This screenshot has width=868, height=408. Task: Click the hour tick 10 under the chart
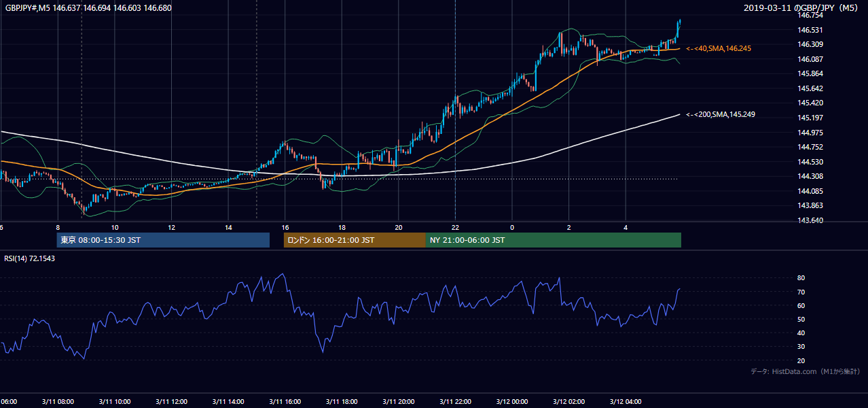115,227
